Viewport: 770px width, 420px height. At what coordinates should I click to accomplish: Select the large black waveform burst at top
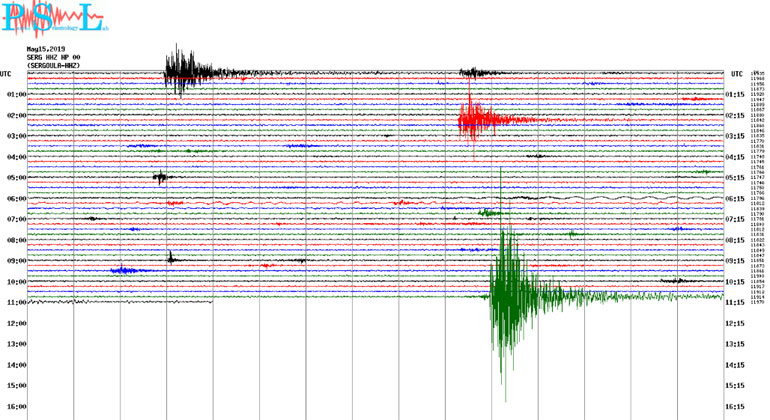[180, 70]
